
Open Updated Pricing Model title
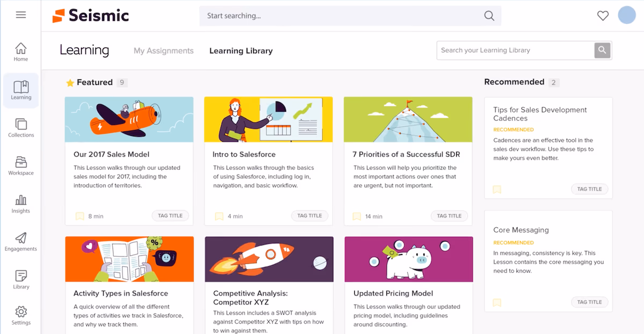(393, 294)
